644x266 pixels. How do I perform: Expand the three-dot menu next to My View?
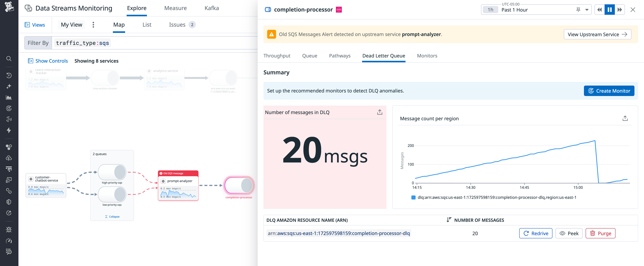tap(93, 25)
